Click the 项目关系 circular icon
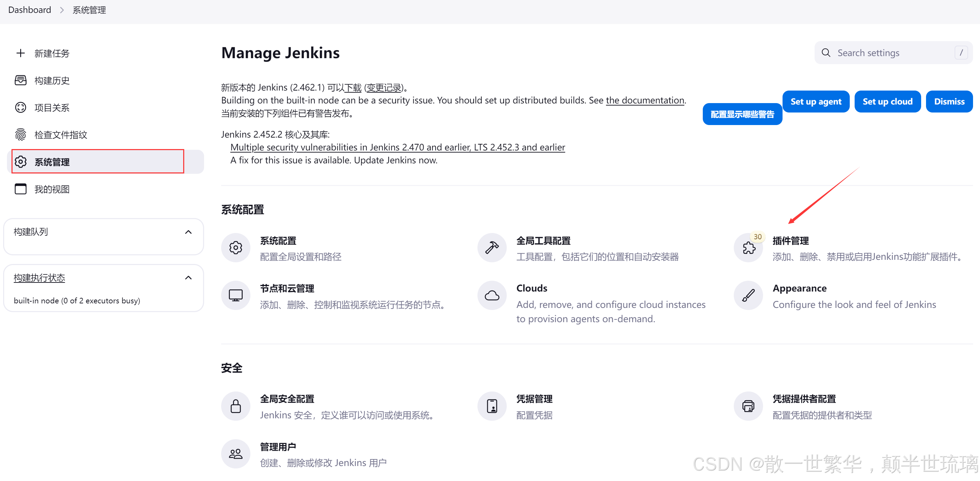Screen dimensions: 980x481 coord(21,107)
